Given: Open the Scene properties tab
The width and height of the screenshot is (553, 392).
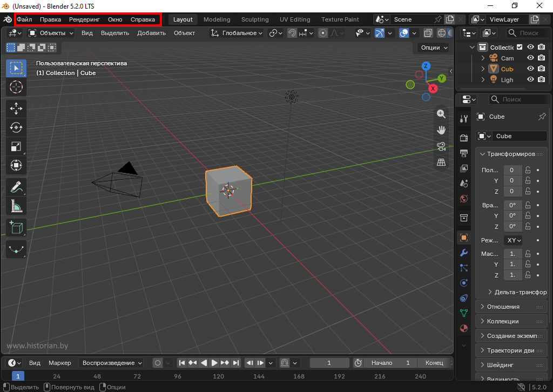Looking at the screenshot, I should click(x=464, y=183).
